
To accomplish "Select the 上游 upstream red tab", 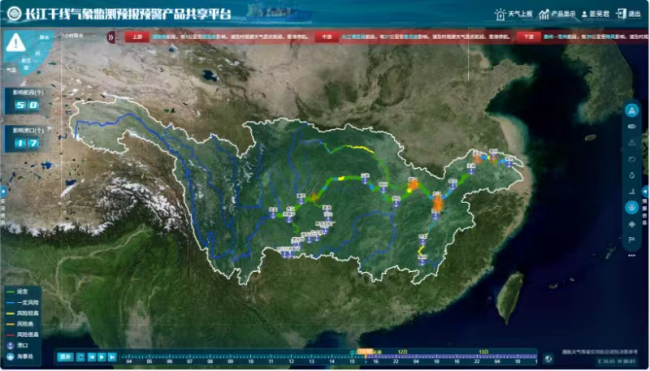I will click(137, 37).
